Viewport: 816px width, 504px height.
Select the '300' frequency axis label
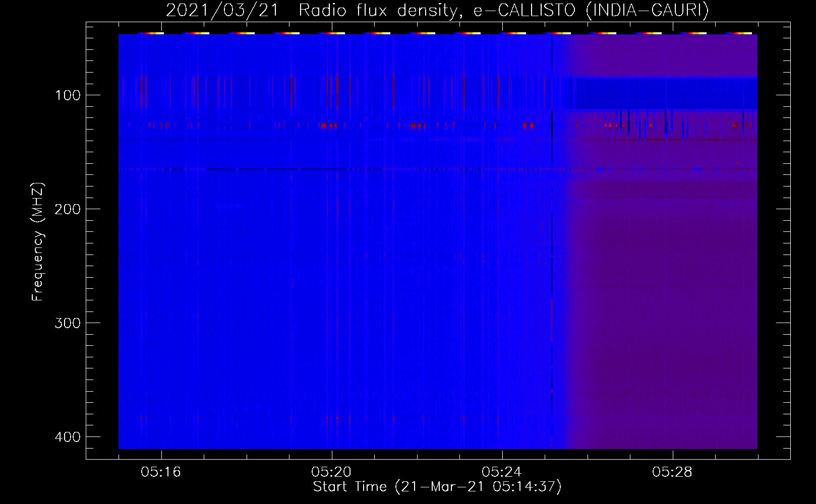[x=67, y=323]
